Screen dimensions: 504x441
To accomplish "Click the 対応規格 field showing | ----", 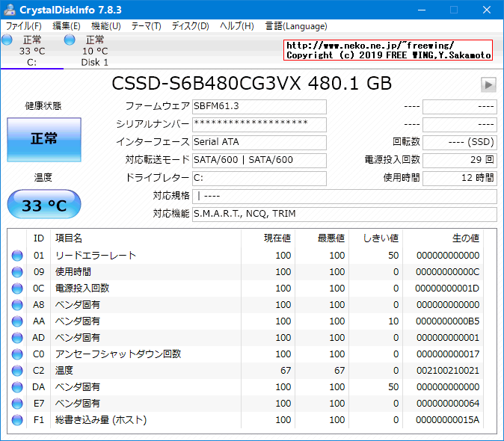I will click(x=345, y=197).
